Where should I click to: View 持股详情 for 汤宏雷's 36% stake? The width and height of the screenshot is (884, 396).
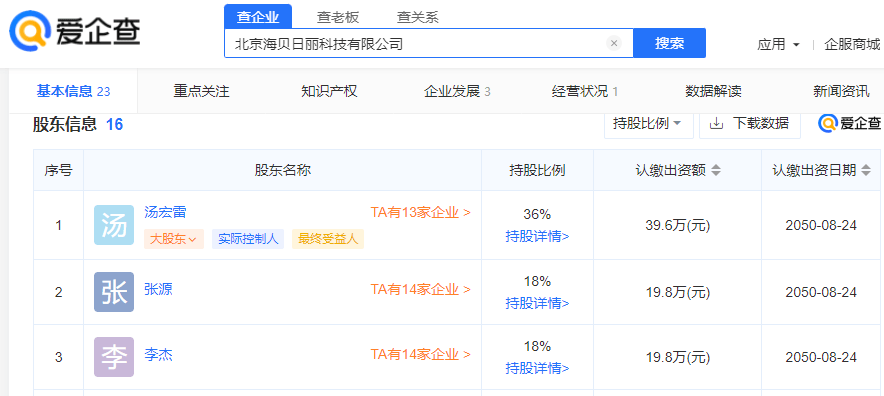pos(537,236)
